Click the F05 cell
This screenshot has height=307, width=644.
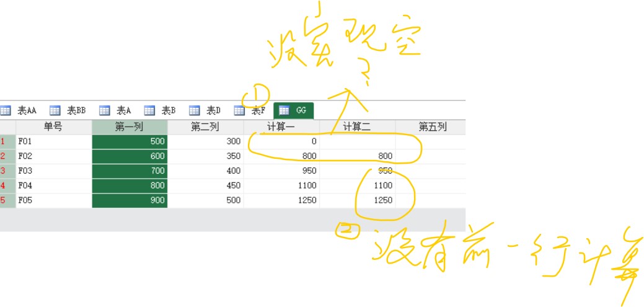[54, 200]
